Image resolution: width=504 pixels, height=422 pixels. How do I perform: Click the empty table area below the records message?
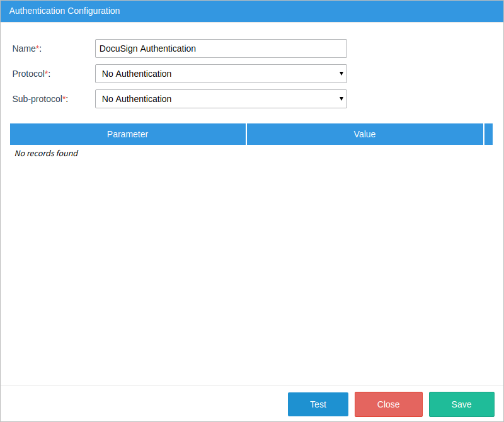pyautogui.click(x=252, y=265)
